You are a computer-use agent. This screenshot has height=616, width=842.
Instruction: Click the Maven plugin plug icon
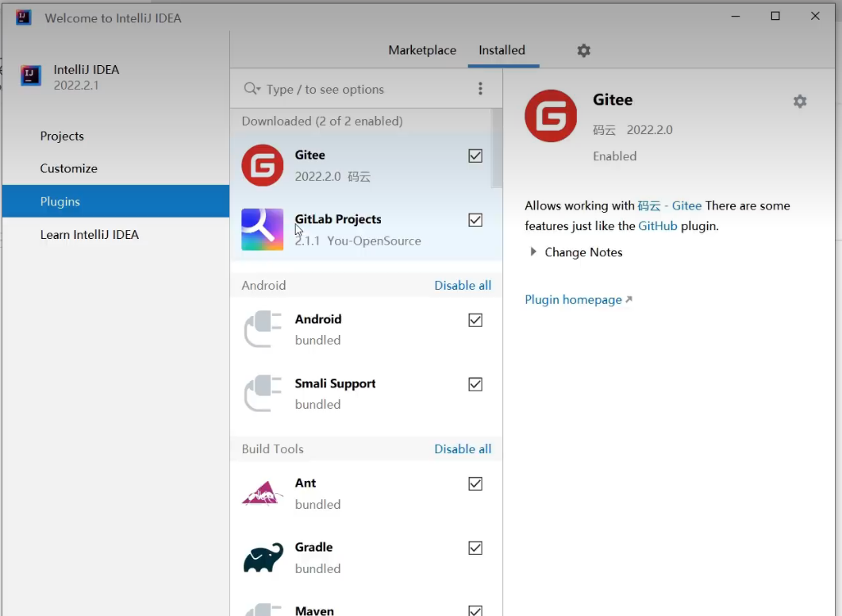pyautogui.click(x=262, y=610)
